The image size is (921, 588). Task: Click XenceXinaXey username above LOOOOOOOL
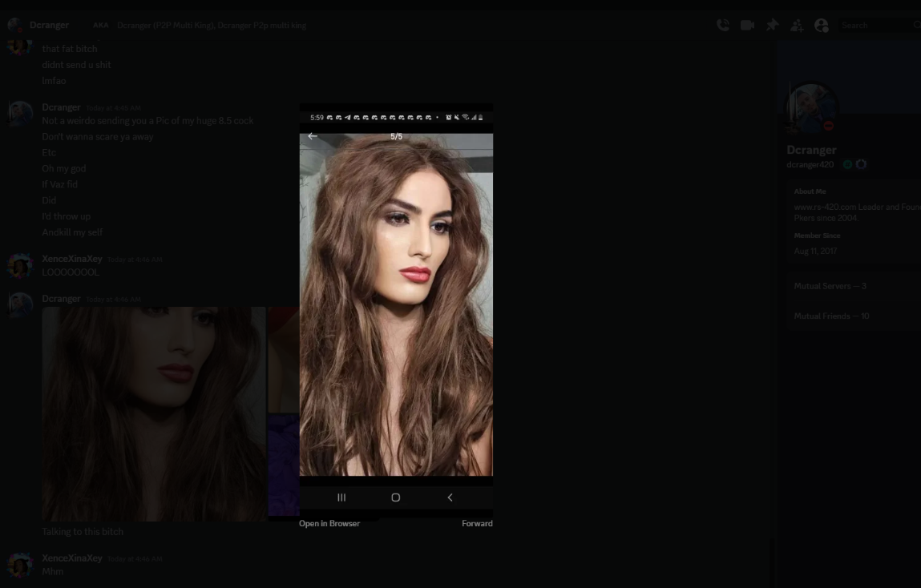coord(71,259)
